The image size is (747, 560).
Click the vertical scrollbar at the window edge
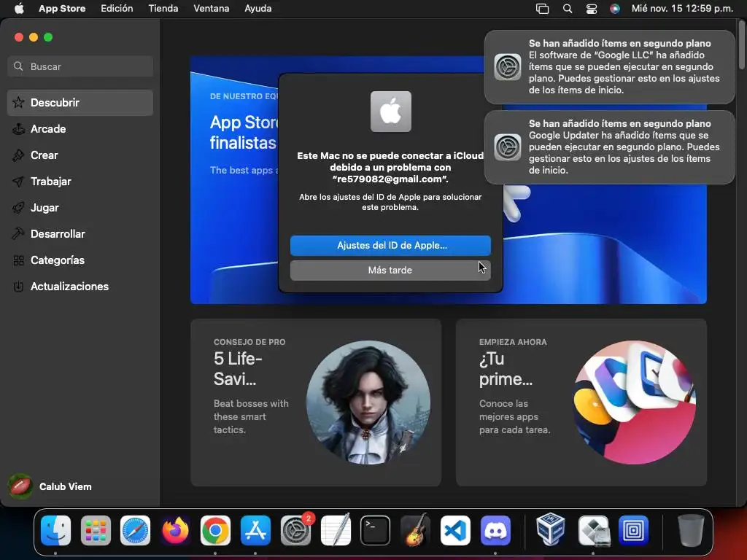pos(741,45)
